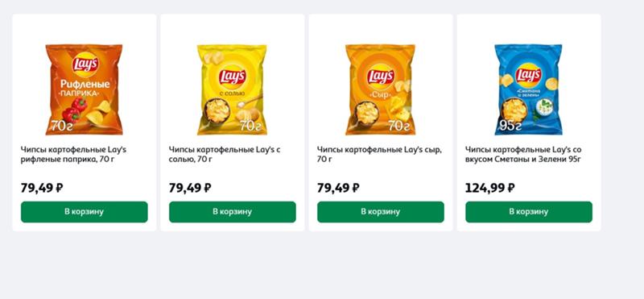Click the Lay's logo on the yellow bag
This screenshot has height=299, width=644.
point(232,77)
